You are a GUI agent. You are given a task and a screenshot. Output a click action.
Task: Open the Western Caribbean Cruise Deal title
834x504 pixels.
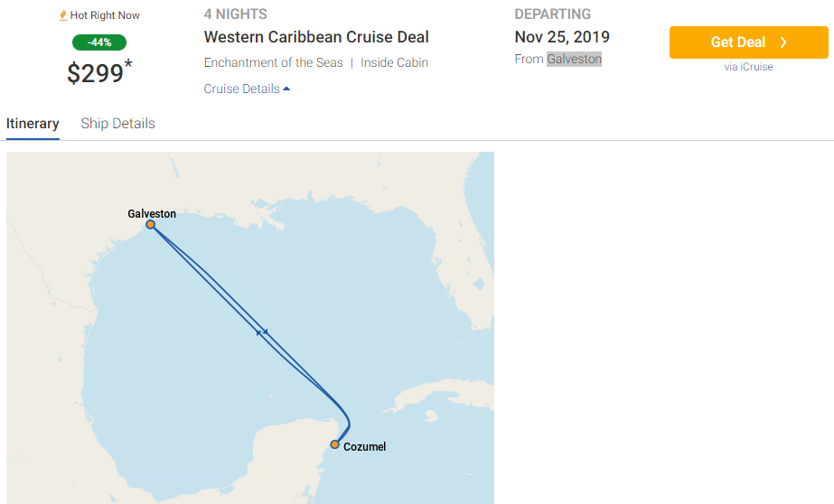[316, 37]
